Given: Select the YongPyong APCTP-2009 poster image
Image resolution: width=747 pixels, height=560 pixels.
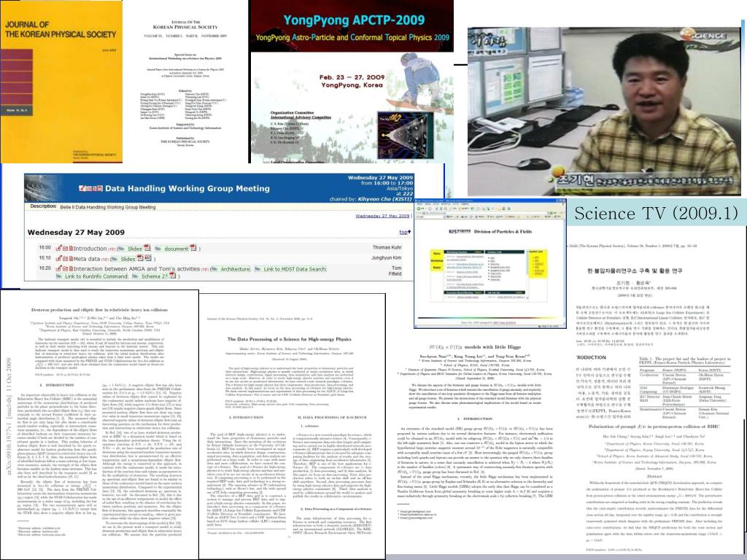Looking at the screenshot, I should (x=351, y=82).
